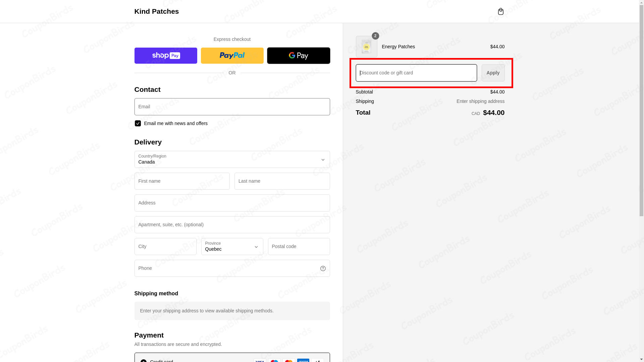Open the Province dropdown showing Quebec

[232, 247]
